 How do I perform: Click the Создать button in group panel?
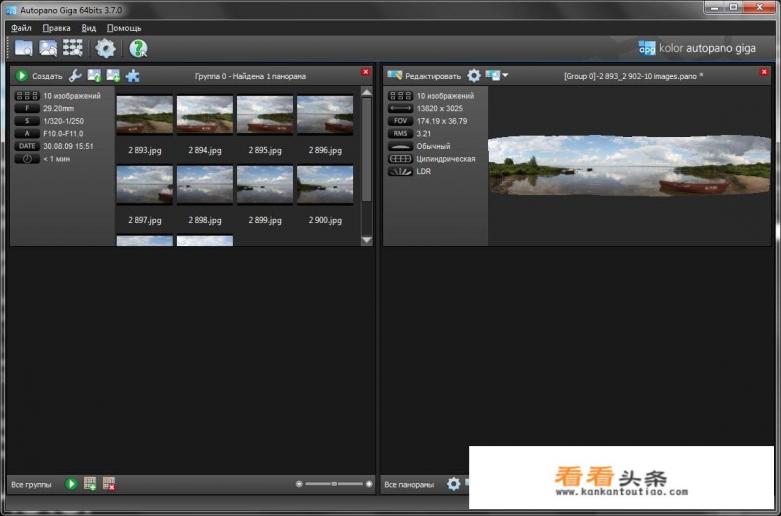click(39, 76)
